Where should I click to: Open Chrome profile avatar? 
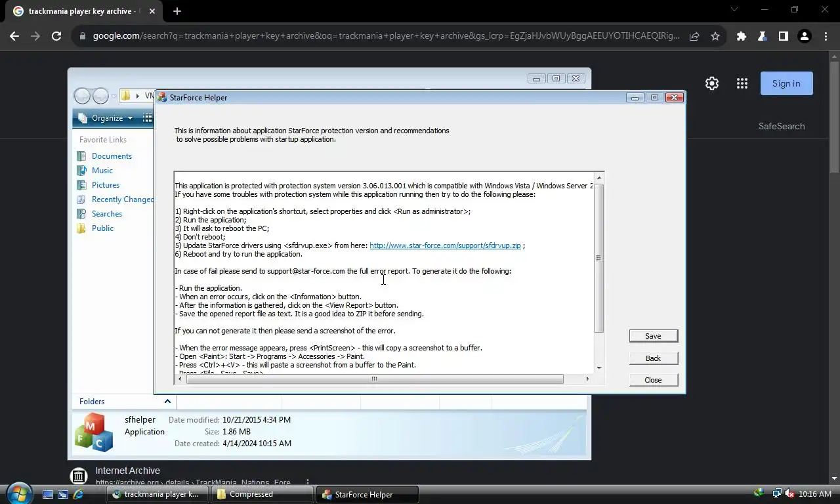805,36
